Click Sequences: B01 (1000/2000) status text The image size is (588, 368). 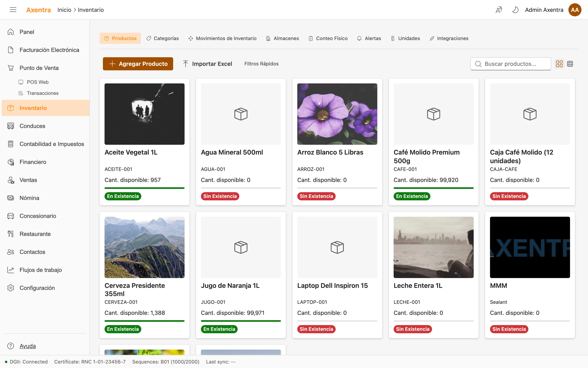pyautogui.click(x=166, y=362)
